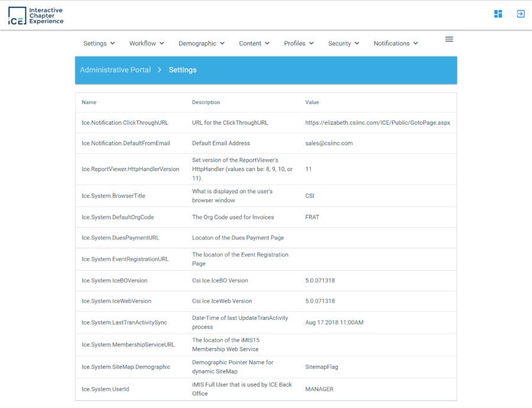Expand the Workflow dropdown menu
Image resolution: width=532 pixels, height=408 pixels.
point(147,43)
